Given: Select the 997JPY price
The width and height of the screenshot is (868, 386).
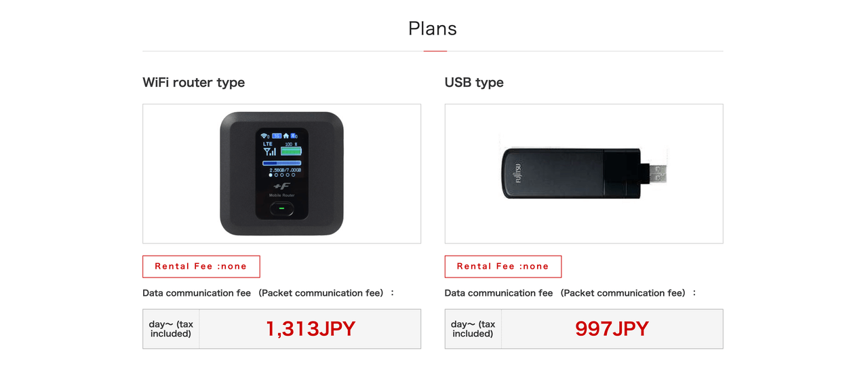Looking at the screenshot, I should point(612,329).
